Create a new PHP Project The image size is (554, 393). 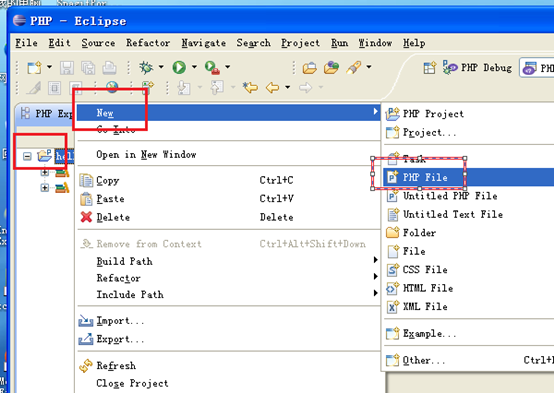tap(468, 114)
